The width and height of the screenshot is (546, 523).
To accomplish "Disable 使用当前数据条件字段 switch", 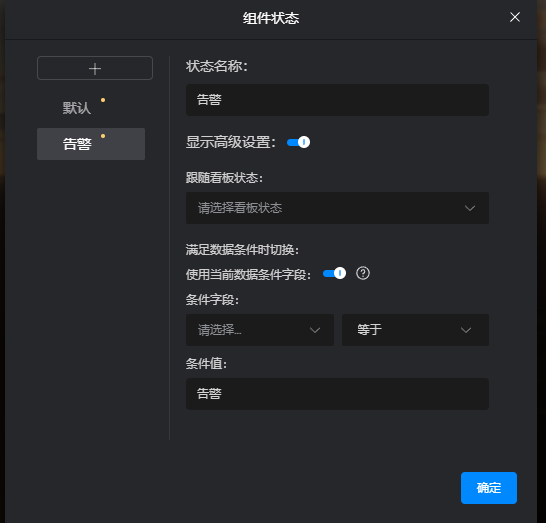I will tap(334, 273).
